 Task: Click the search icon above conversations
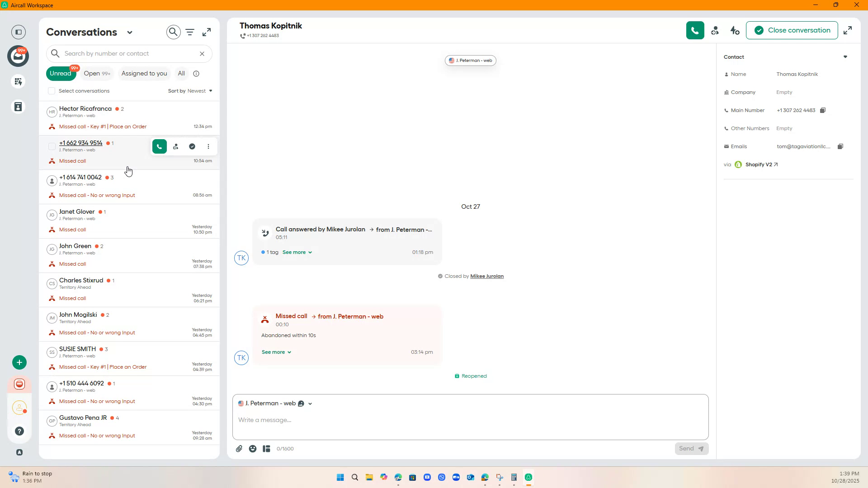[x=173, y=32]
